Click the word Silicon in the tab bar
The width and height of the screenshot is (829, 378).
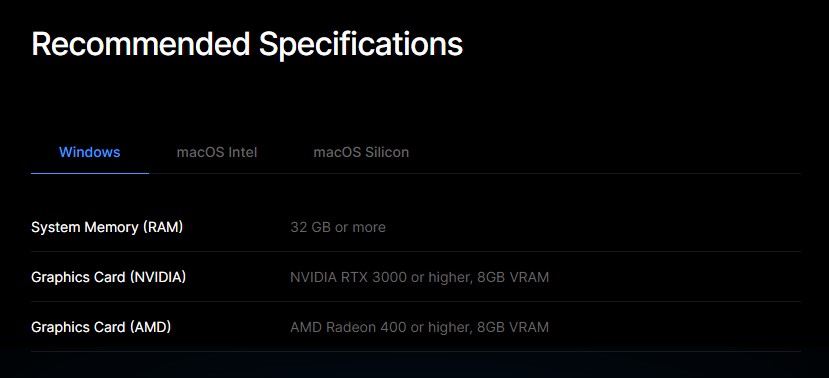tap(387, 153)
